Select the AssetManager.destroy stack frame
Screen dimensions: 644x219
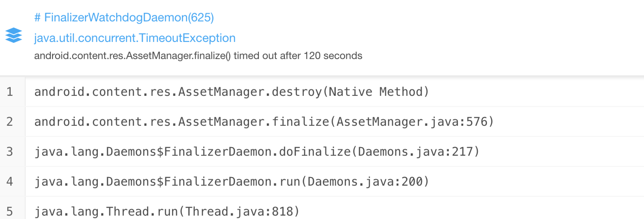pyautogui.click(x=335, y=92)
